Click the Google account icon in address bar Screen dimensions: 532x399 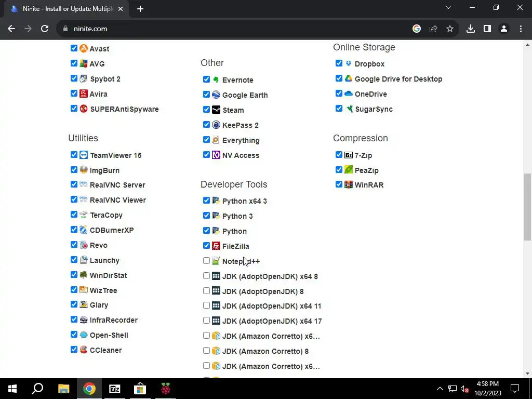coord(417,29)
